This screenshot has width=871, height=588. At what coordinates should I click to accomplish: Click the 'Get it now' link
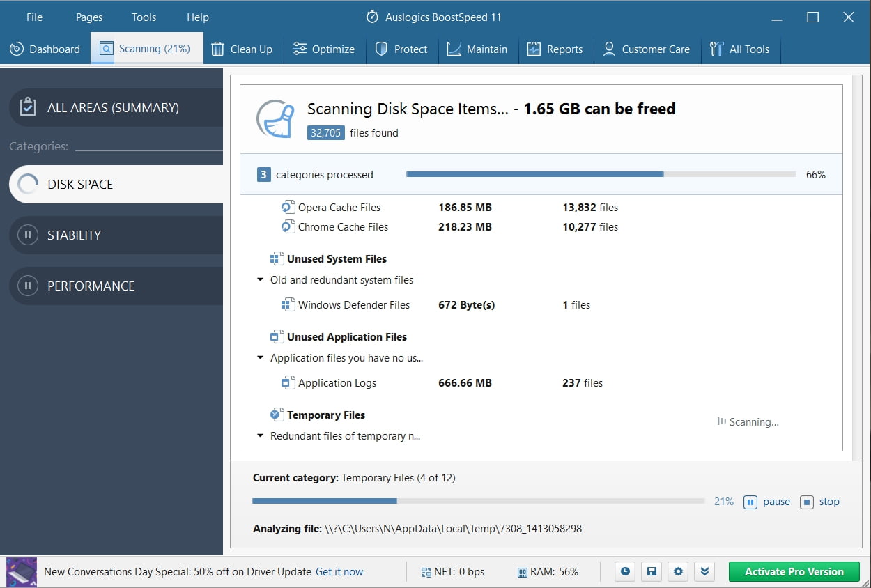(x=339, y=572)
